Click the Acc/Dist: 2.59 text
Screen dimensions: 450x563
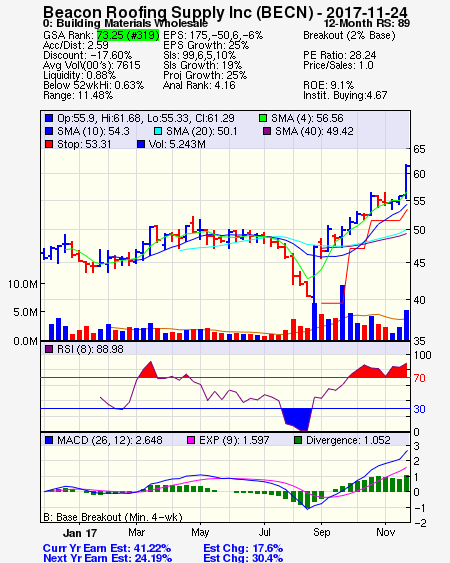pyautogui.click(x=76, y=45)
